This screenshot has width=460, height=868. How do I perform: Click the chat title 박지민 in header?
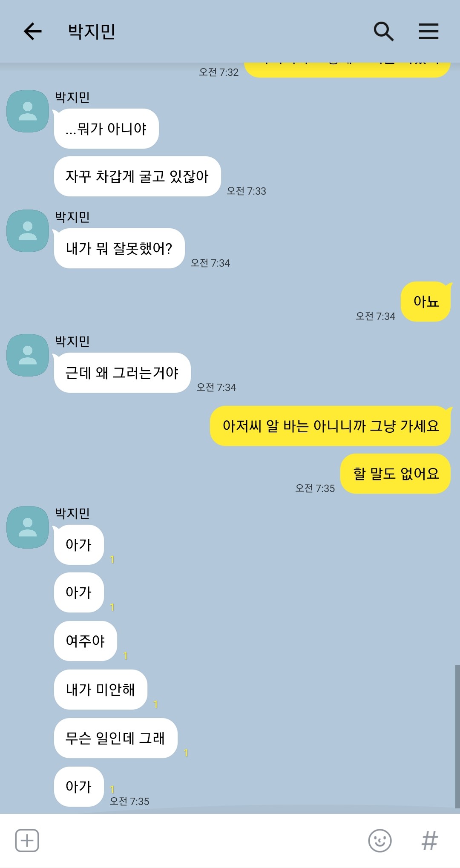click(x=92, y=32)
